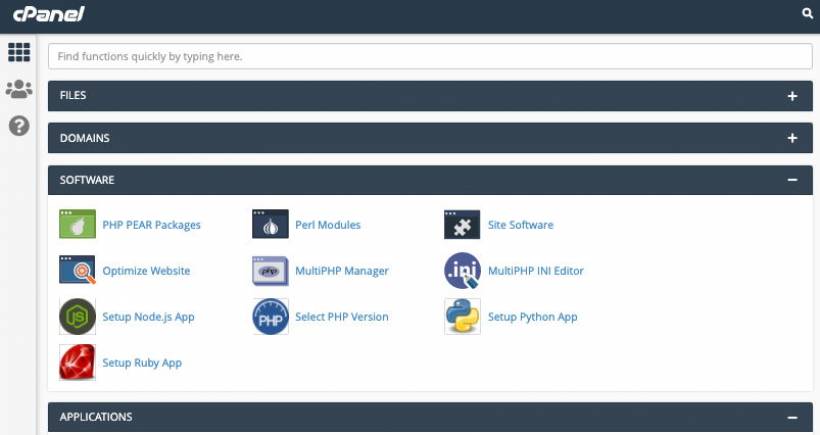
Task: Open the Optimize Website icon
Action: pyautogui.click(x=77, y=271)
